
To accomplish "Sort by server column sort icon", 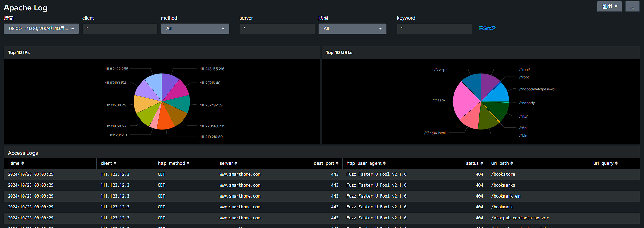I will pyautogui.click(x=236, y=163).
